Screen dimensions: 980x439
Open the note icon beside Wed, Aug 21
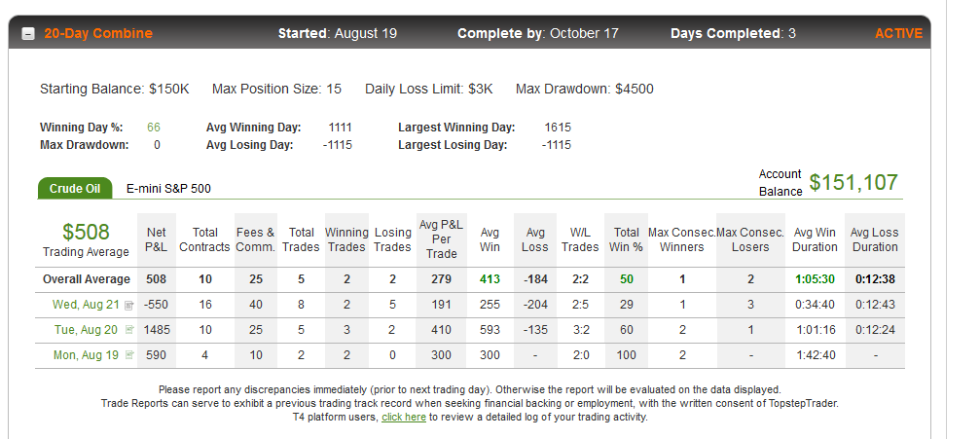pos(129,306)
